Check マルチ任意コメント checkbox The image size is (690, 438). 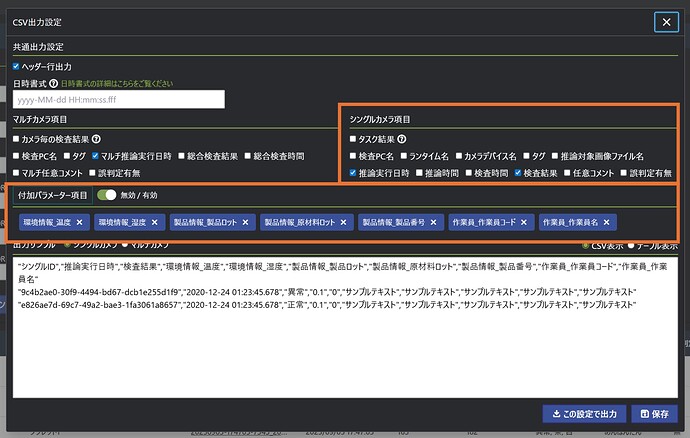[16, 173]
